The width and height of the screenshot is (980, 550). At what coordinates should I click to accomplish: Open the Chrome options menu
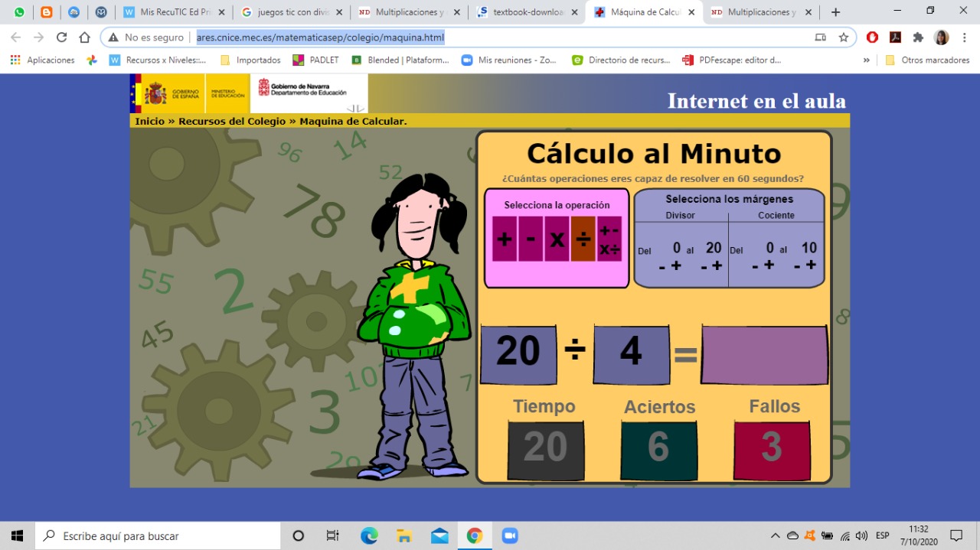(964, 37)
